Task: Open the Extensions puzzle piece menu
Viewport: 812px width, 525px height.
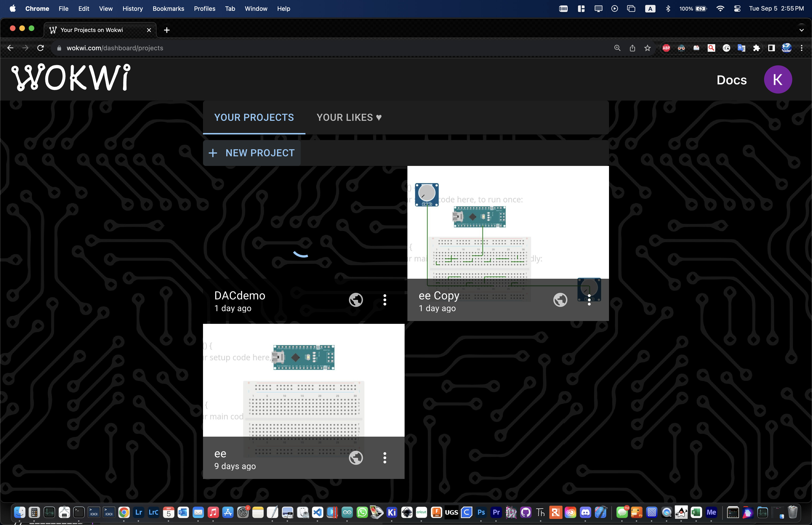Action: 757,48
